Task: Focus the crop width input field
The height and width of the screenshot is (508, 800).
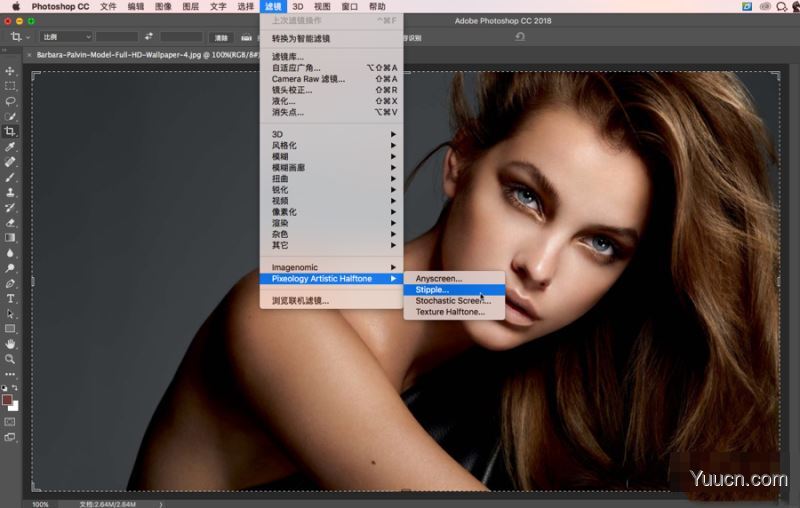Action: 117,37
